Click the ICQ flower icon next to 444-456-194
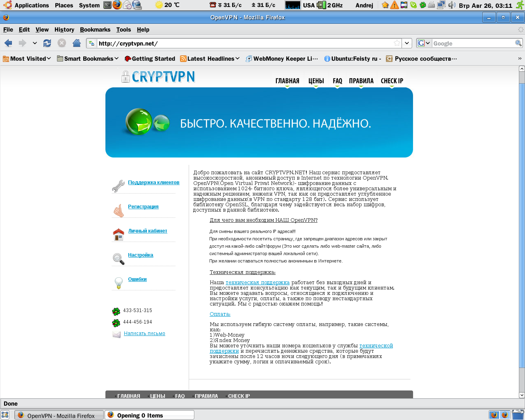 (x=116, y=323)
